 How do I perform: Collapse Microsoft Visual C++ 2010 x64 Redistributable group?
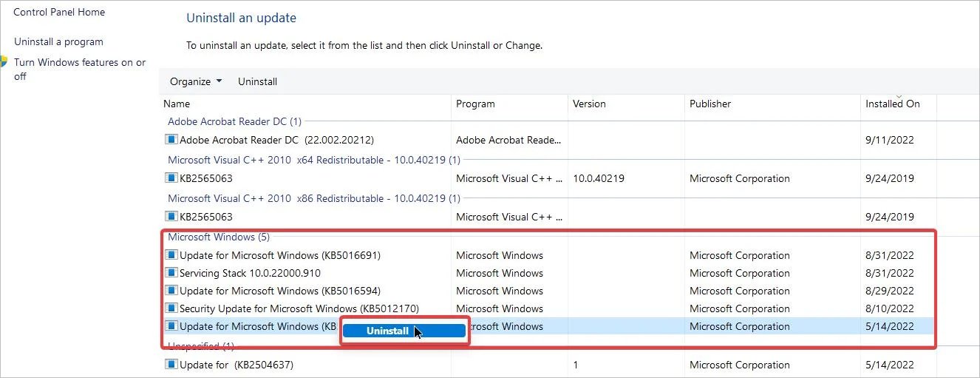click(x=313, y=160)
